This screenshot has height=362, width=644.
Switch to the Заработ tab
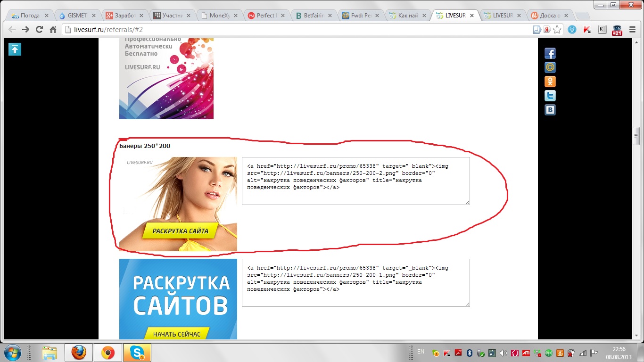[125, 16]
